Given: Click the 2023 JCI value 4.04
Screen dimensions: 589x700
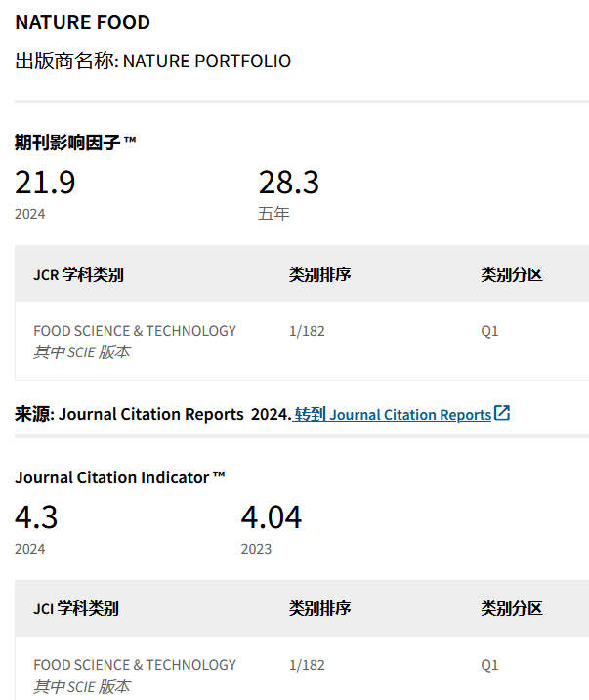Looking at the screenshot, I should coord(272,516).
